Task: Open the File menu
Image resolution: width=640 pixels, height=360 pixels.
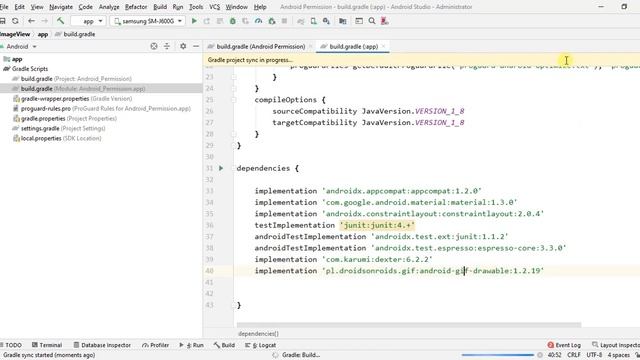Action: point(4,7)
